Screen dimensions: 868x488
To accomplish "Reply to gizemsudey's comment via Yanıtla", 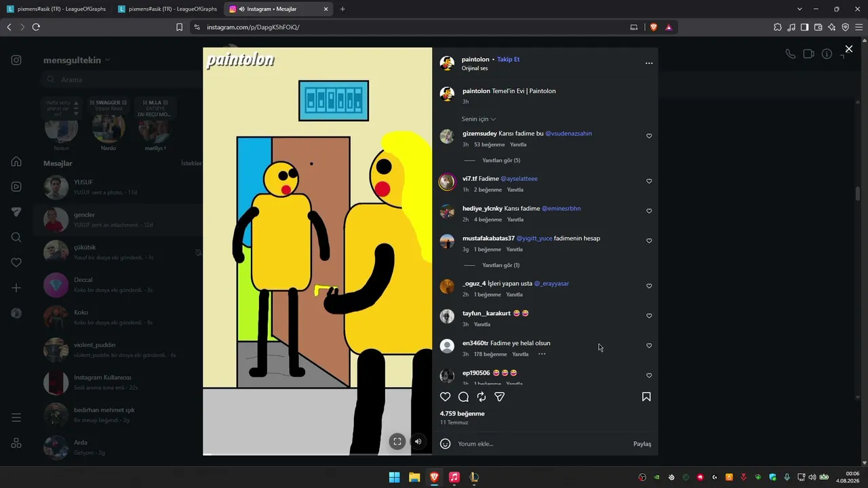I will [x=518, y=145].
